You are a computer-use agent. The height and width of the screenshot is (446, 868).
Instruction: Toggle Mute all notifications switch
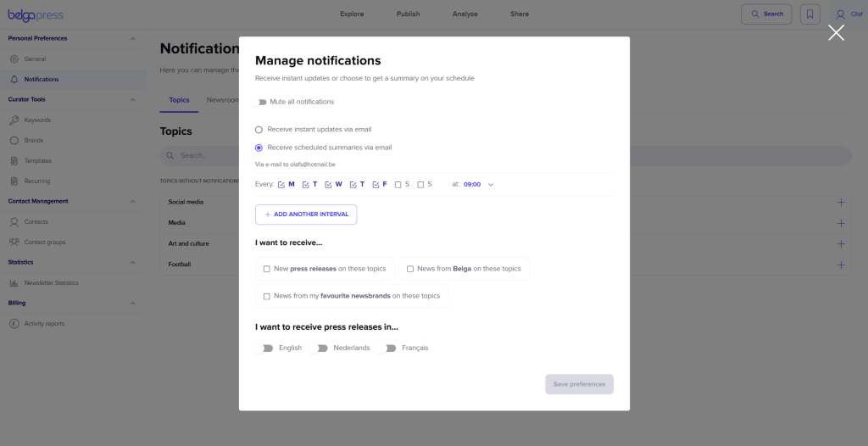[259, 102]
